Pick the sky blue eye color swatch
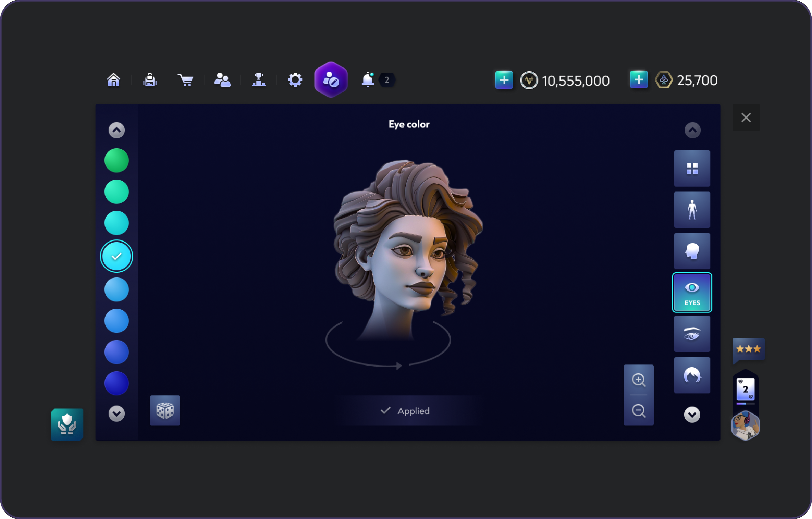Image resolution: width=812 pixels, height=519 pixels. coord(116,289)
